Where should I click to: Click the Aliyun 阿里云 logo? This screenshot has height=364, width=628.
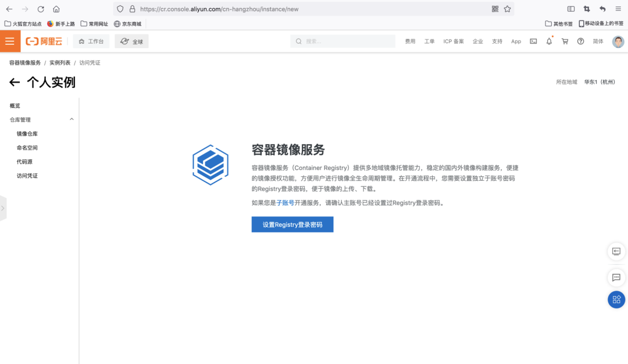44,41
